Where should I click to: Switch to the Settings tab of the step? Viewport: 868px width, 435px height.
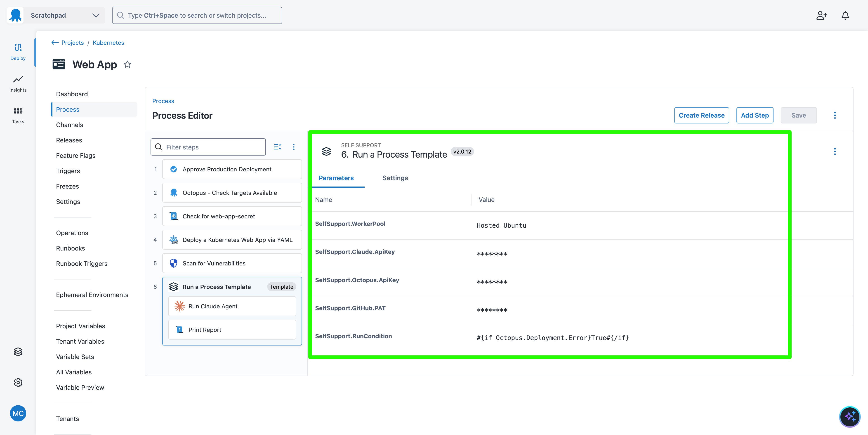coord(395,178)
